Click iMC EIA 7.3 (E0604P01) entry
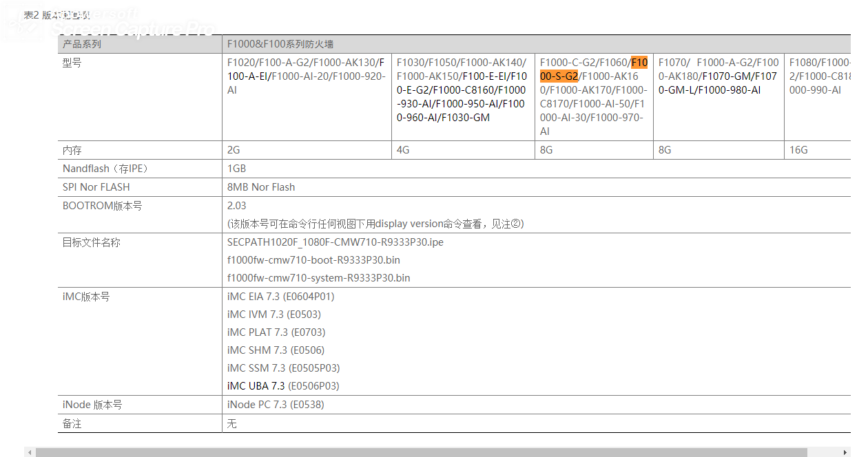 281,297
